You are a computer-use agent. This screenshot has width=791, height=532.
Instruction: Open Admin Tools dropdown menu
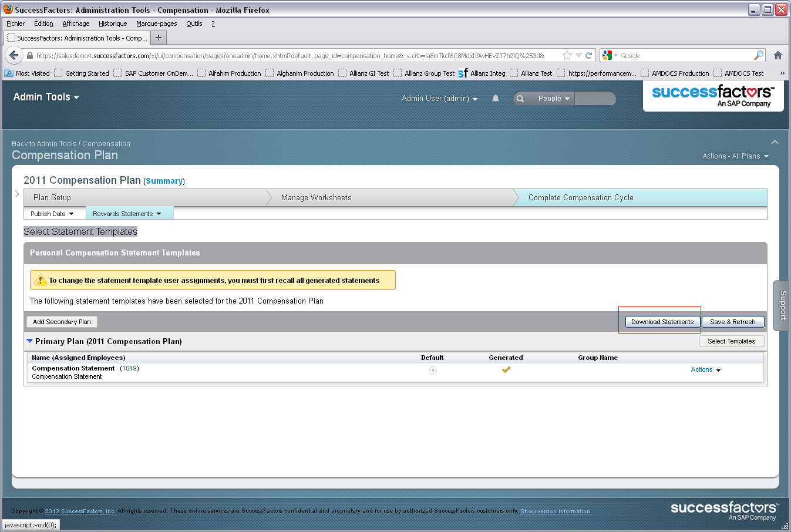tap(46, 97)
